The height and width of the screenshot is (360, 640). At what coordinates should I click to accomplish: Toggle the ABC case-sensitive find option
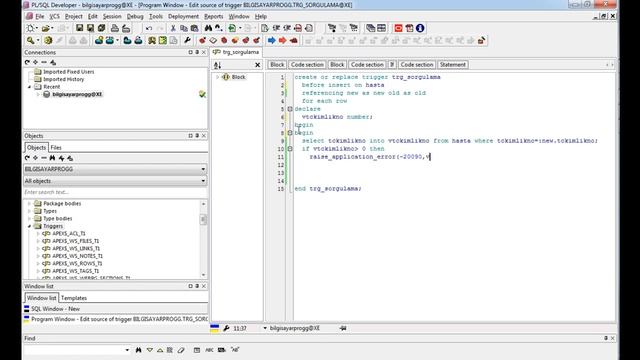click(209, 350)
